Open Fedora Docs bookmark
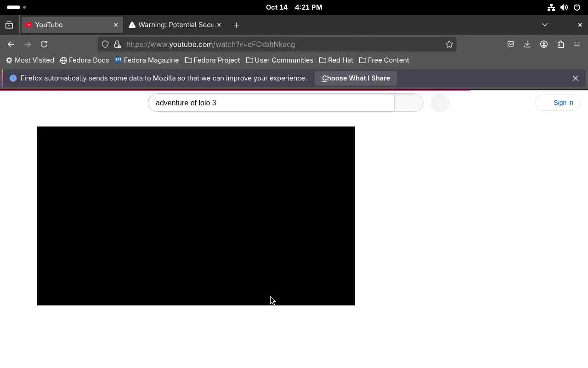Viewport: 588px width, 368px height. point(85,60)
